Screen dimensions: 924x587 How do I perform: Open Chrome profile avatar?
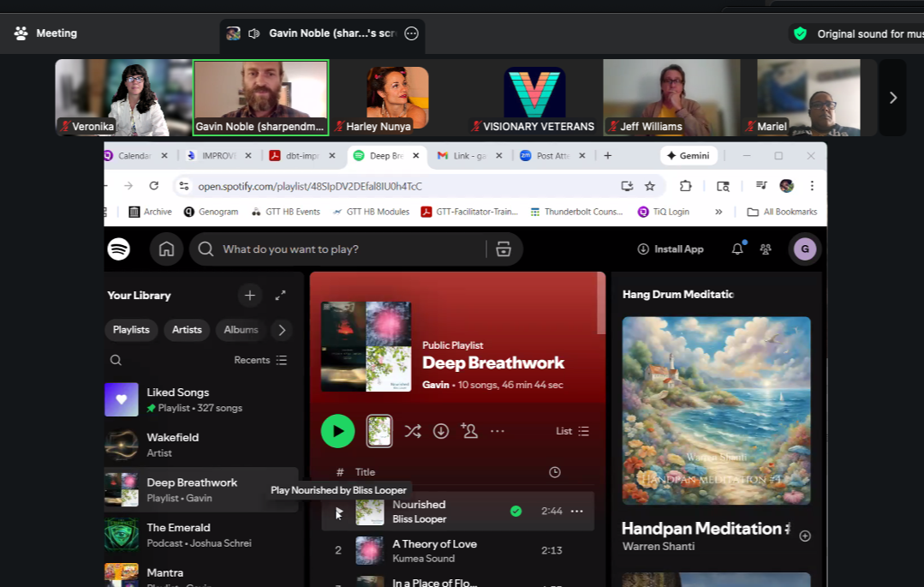(x=787, y=186)
